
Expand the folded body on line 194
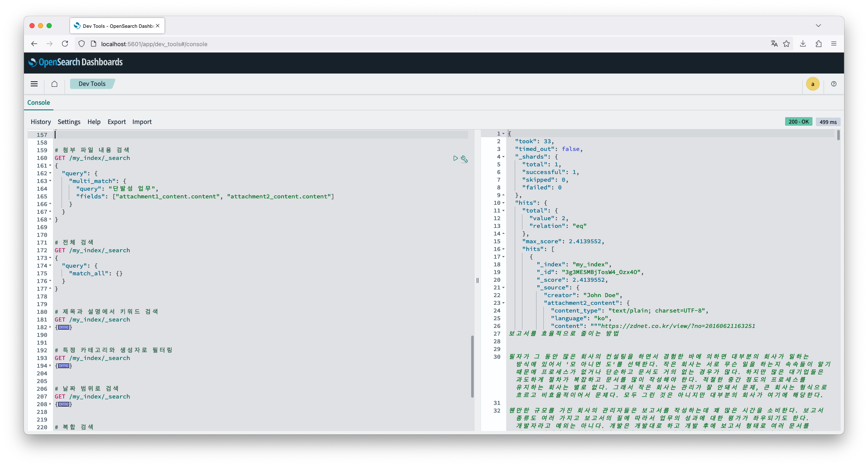pos(64,366)
